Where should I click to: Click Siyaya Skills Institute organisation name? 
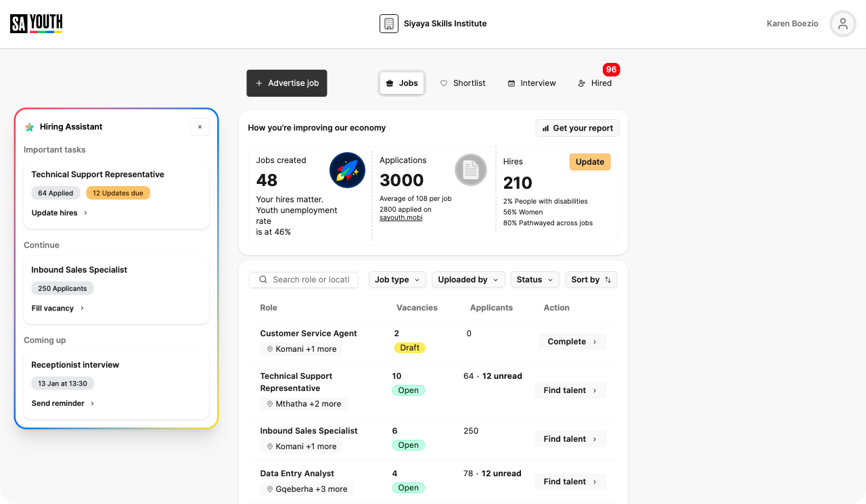[x=445, y=24]
